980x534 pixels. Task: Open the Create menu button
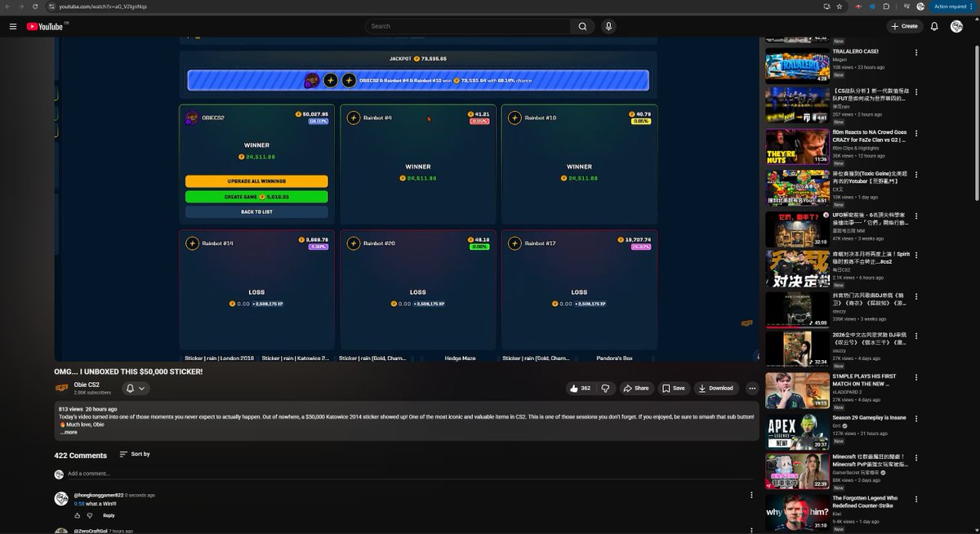tap(905, 26)
